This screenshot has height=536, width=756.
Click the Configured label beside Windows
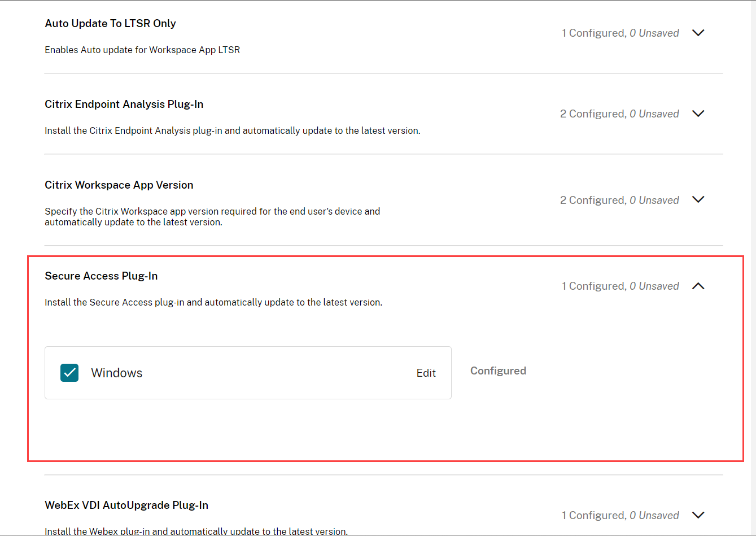(x=498, y=371)
